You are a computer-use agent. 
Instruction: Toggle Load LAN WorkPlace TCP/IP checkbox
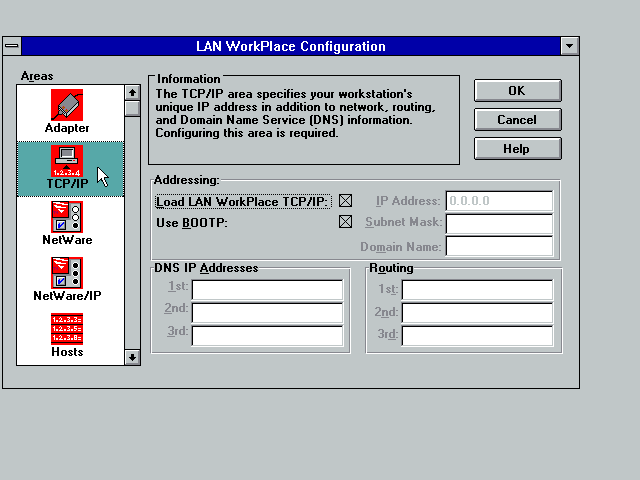345,200
